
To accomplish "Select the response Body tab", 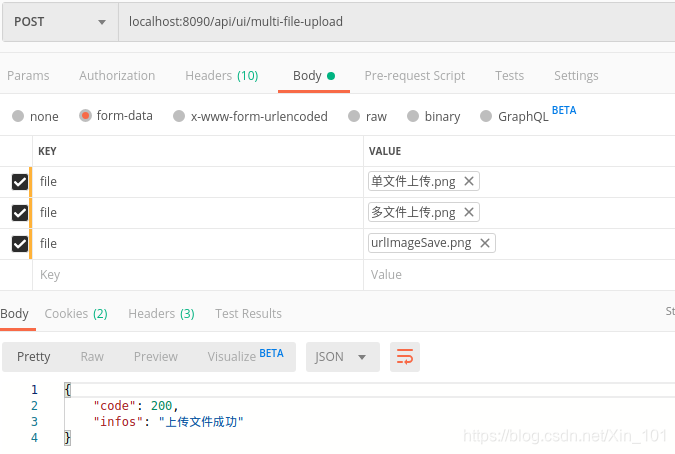I will pyautogui.click(x=15, y=314).
